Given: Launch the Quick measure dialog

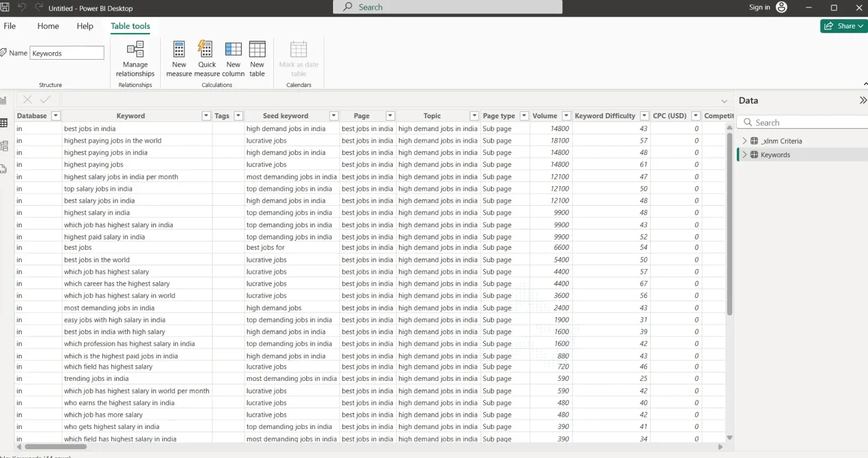Looking at the screenshot, I should (x=206, y=58).
